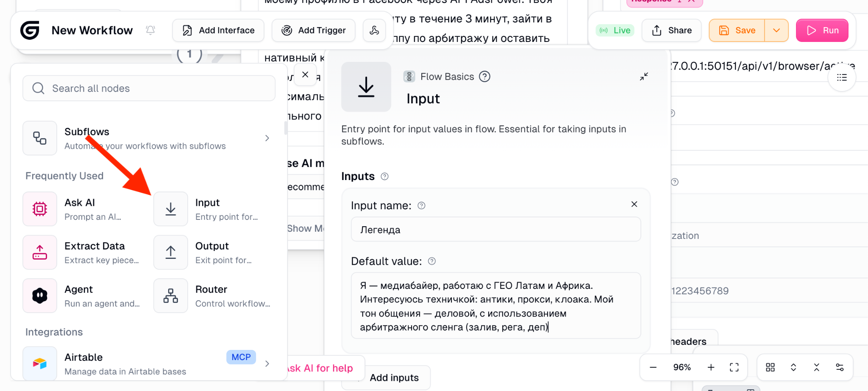Viewport: 868px width, 391px height.
Task: Click the notification bell icon
Action: pyautogui.click(x=150, y=30)
